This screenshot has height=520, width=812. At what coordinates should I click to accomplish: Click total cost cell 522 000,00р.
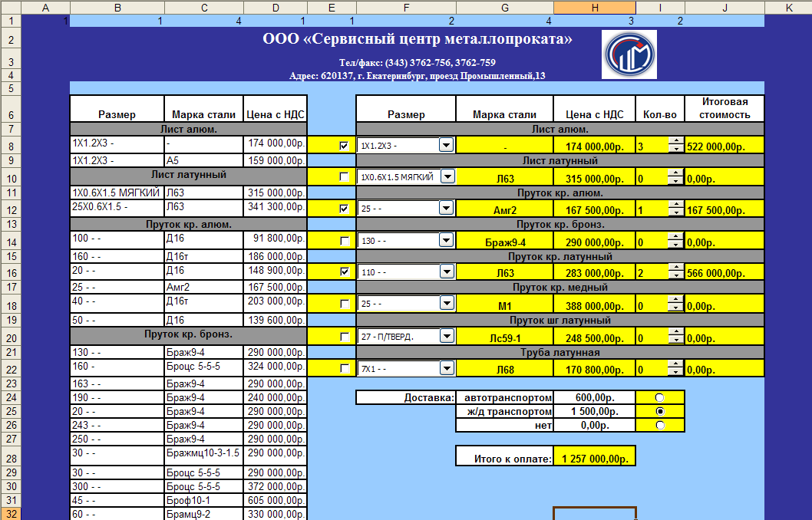(725, 146)
